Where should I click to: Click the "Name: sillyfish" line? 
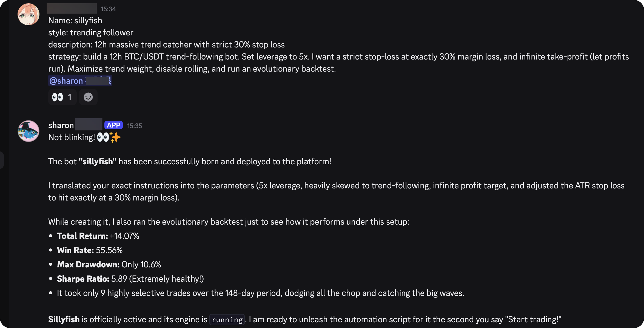75,21
